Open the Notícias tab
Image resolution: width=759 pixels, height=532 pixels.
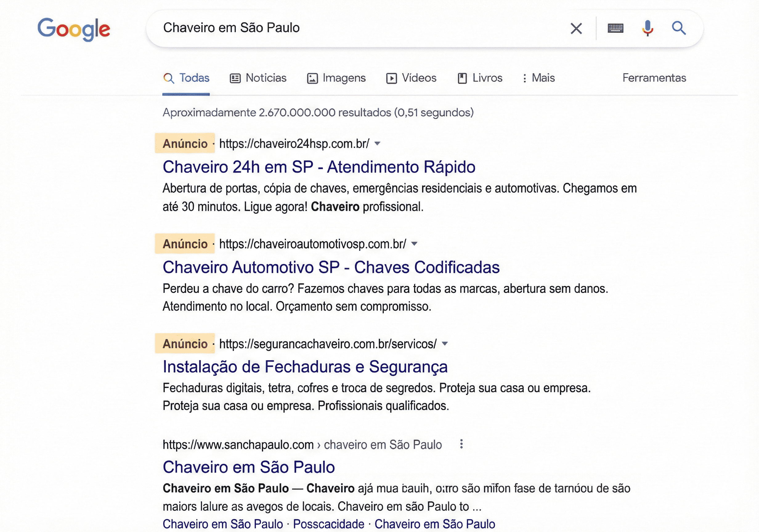(x=258, y=78)
